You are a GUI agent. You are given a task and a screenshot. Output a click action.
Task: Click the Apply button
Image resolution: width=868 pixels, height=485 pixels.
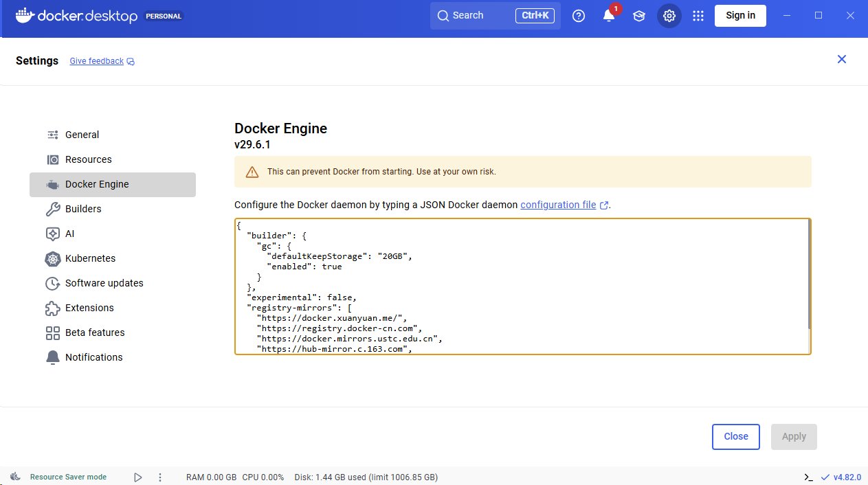click(x=794, y=436)
